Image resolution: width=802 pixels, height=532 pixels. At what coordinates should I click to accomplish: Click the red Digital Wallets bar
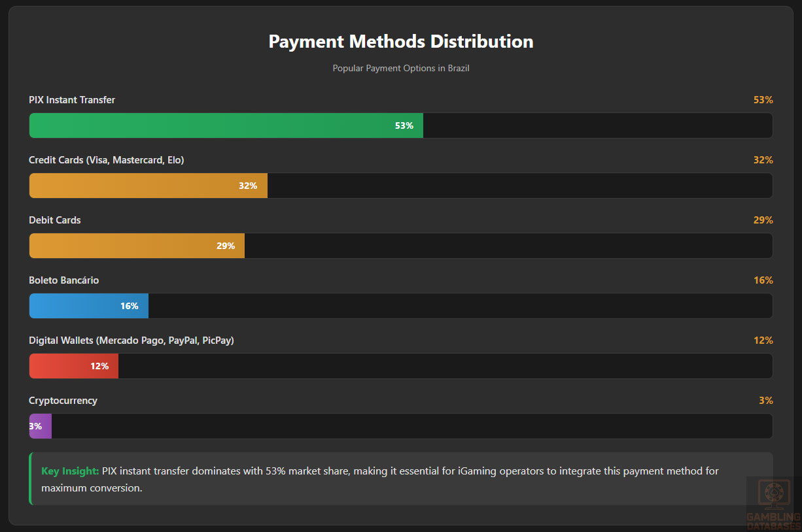[73, 366]
